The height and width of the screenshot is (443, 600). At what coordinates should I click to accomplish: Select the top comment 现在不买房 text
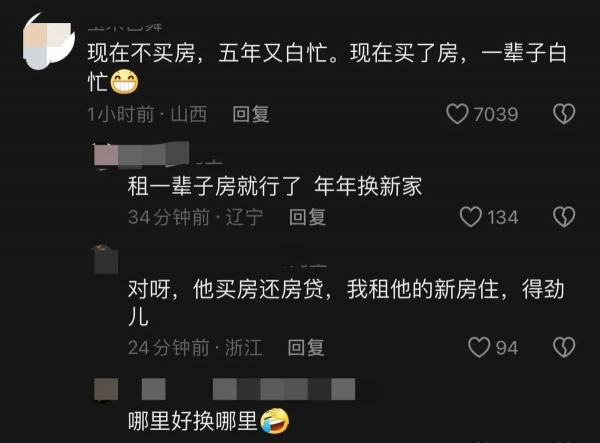coord(327,67)
